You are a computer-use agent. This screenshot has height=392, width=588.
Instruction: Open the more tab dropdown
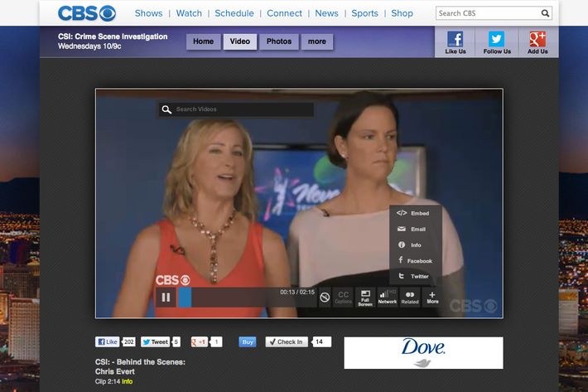(x=317, y=41)
